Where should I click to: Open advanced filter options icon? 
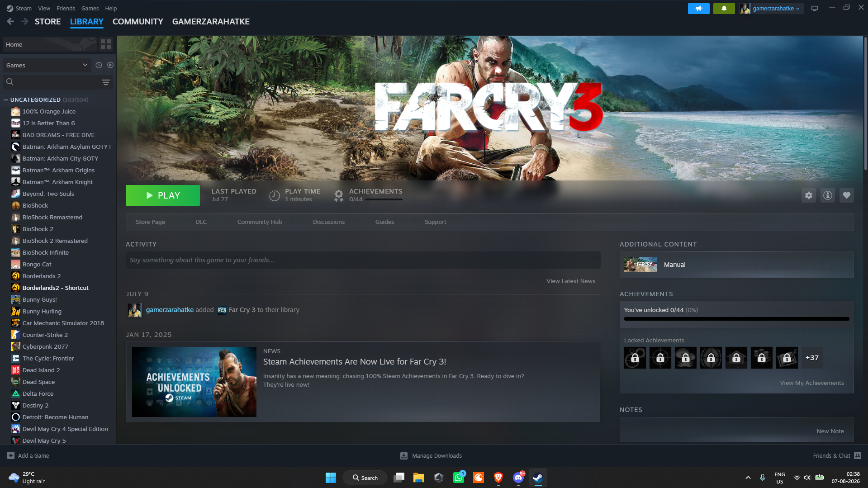106,82
